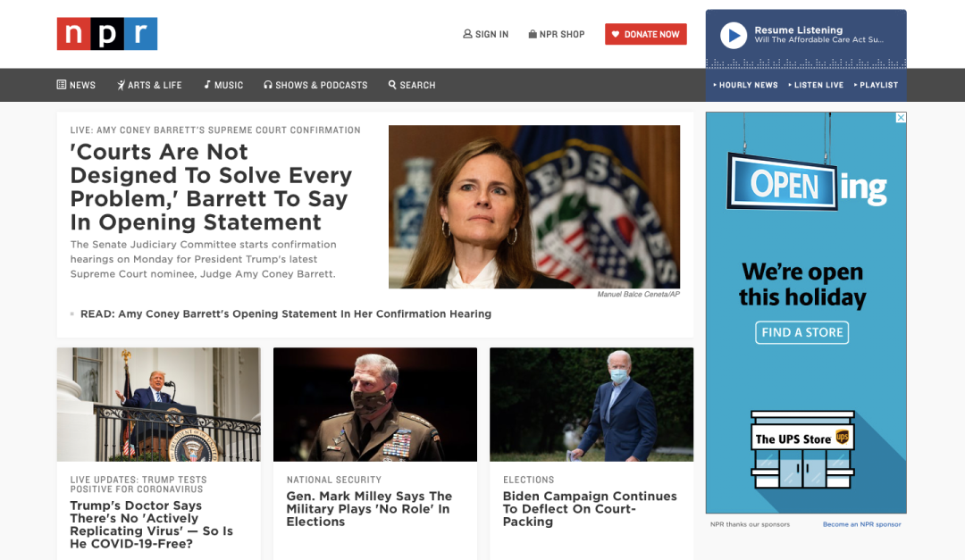Click the Arts & Life icon

coord(122,85)
